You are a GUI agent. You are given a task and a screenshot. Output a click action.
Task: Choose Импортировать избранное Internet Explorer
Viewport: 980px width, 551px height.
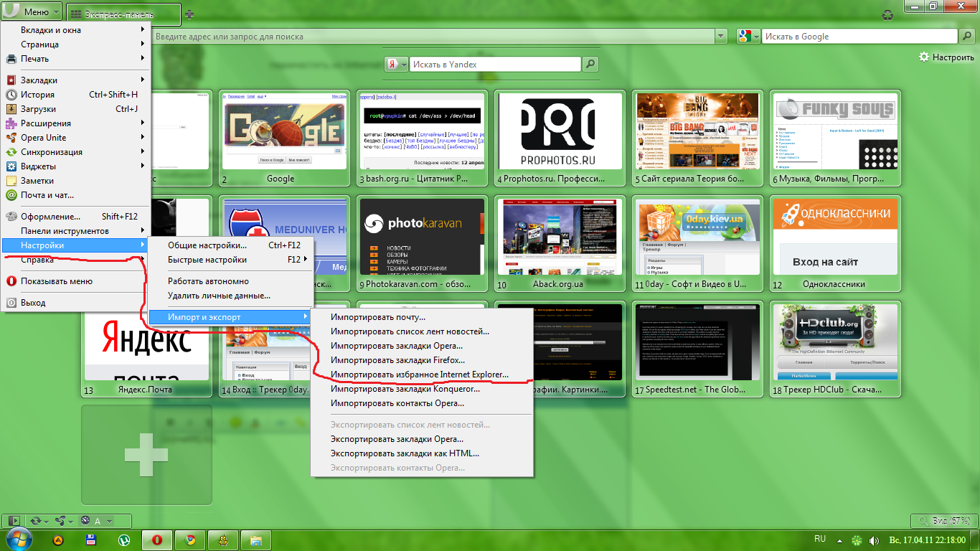[421, 375]
